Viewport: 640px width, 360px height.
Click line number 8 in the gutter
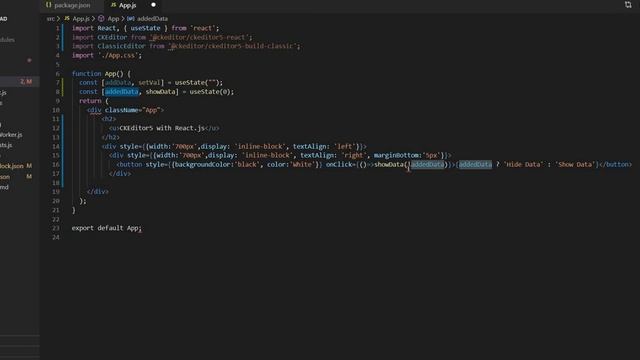(58, 92)
